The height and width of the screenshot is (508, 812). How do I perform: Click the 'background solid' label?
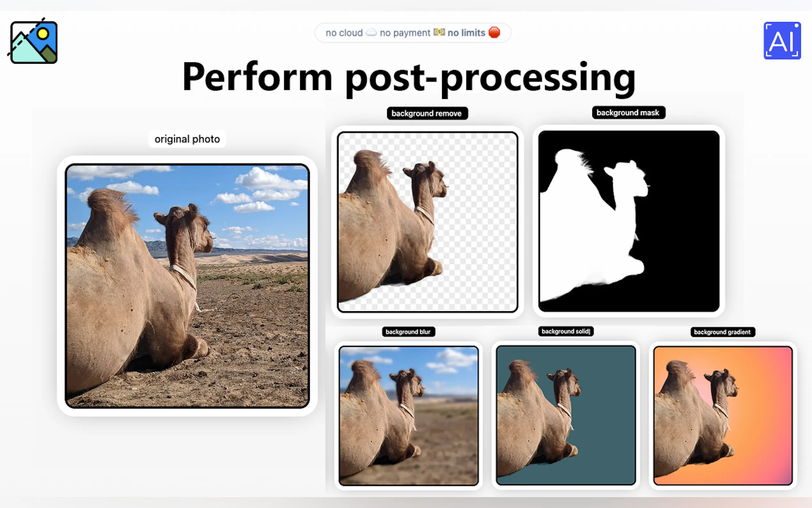565,331
